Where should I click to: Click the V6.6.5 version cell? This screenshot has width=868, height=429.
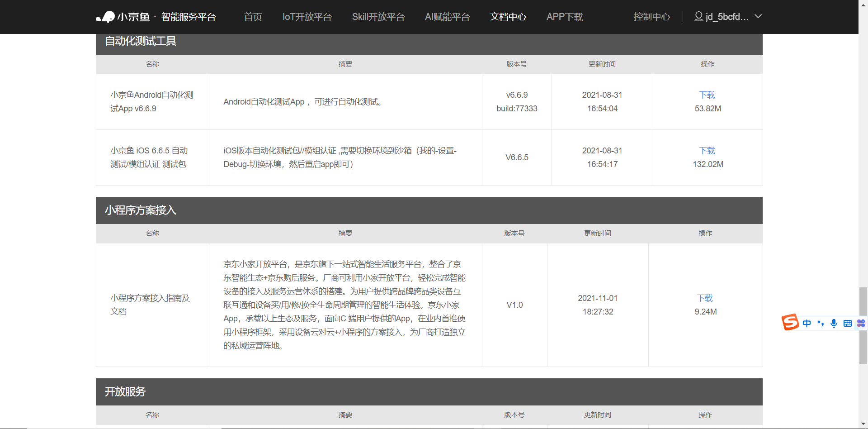click(517, 157)
